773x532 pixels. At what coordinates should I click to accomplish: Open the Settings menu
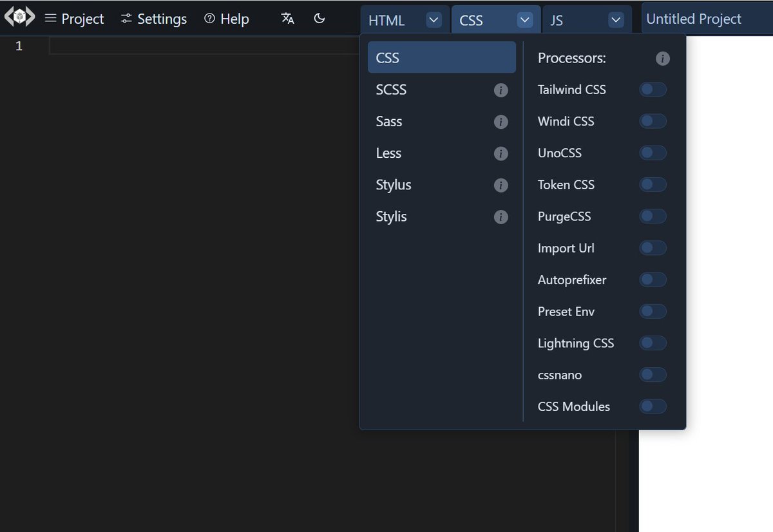click(x=154, y=19)
